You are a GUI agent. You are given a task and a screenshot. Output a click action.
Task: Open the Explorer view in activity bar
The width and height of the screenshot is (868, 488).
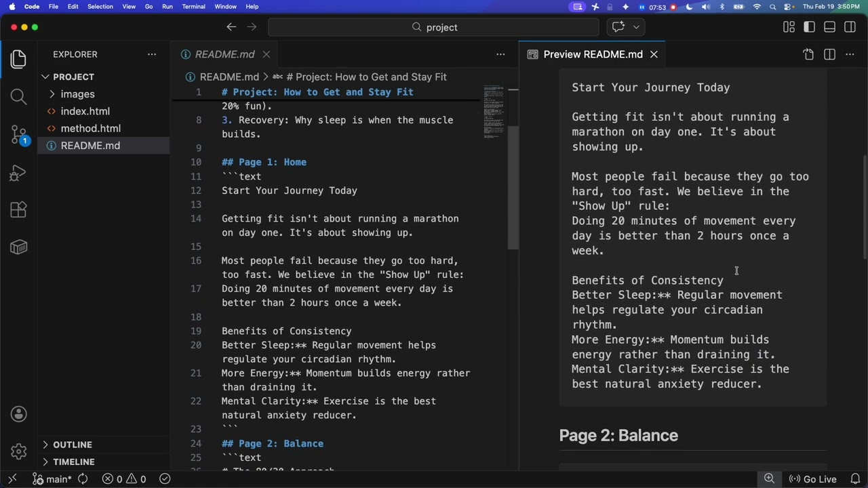18,59
